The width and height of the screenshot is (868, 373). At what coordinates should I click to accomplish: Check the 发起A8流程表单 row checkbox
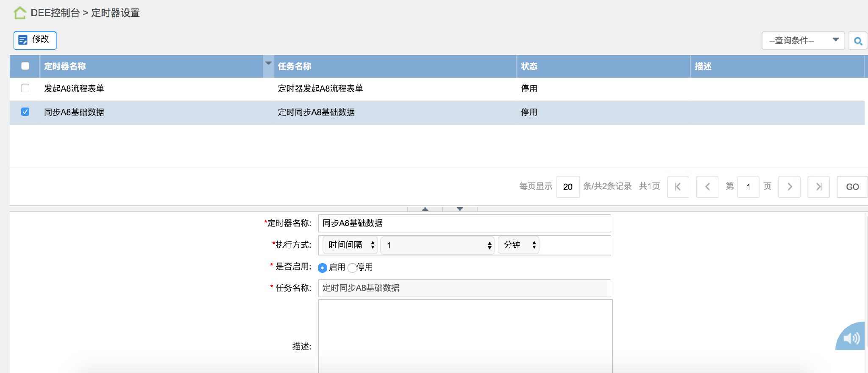click(25, 88)
